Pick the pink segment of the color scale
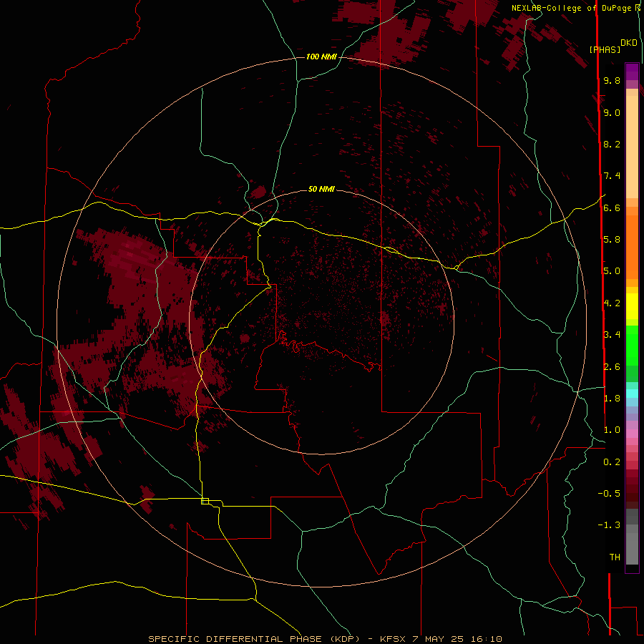The image size is (644, 644). [632, 434]
